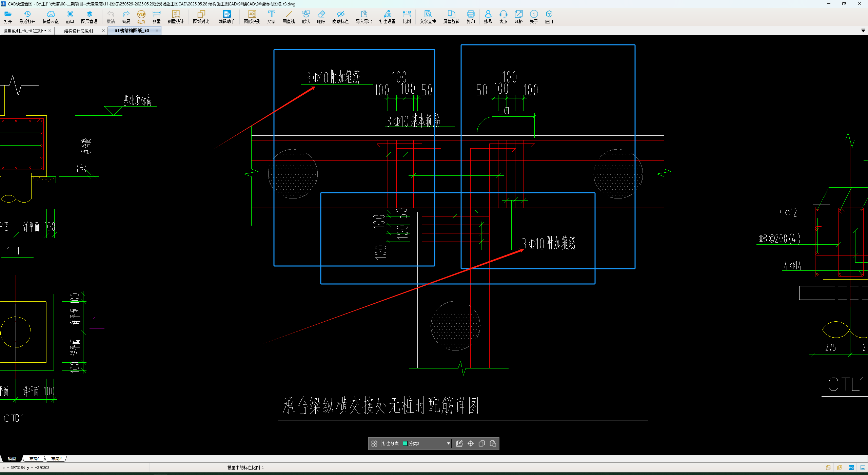Screen dimensions: 868x475
Task: Close the 结构设计总说明 tab
Action: pyautogui.click(x=103, y=31)
